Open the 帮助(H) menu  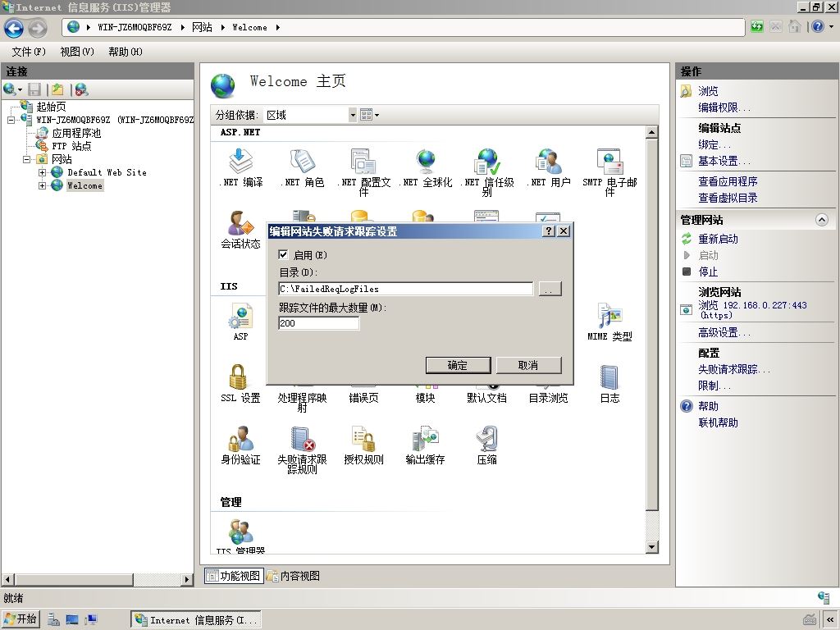pyautogui.click(x=126, y=52)
